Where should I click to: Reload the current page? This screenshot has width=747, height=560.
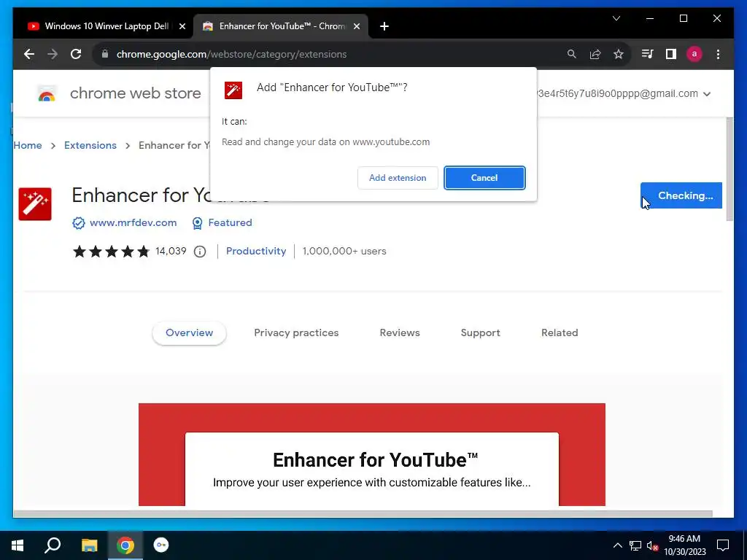pos(76,54)
